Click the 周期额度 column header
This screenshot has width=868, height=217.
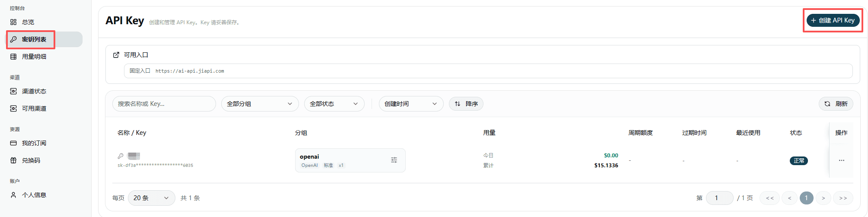coord(641,133)
